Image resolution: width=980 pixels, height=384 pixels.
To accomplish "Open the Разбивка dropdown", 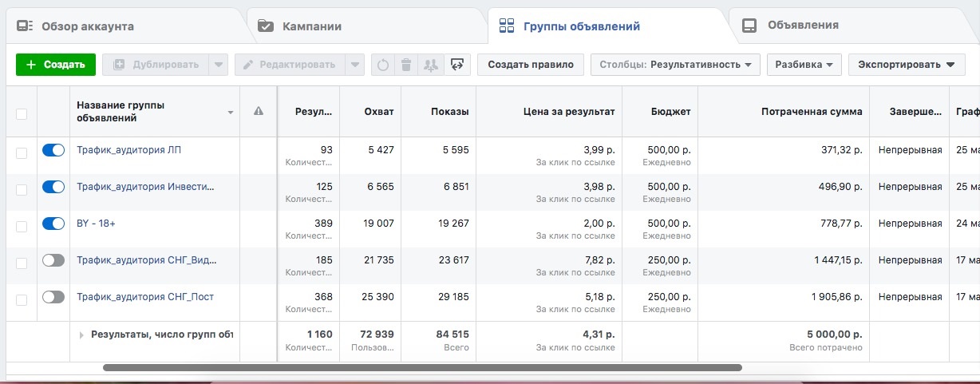I will pyautogui.click(x=804, y=65).
